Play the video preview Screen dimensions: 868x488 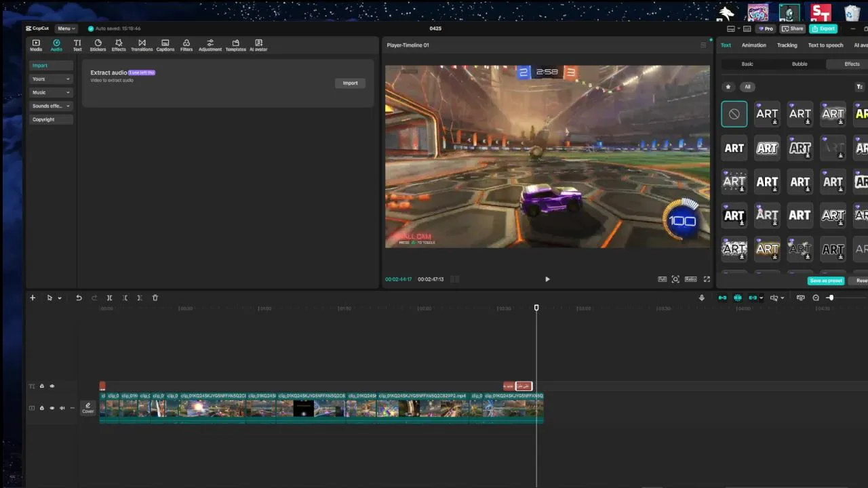(x=547, y=279)
